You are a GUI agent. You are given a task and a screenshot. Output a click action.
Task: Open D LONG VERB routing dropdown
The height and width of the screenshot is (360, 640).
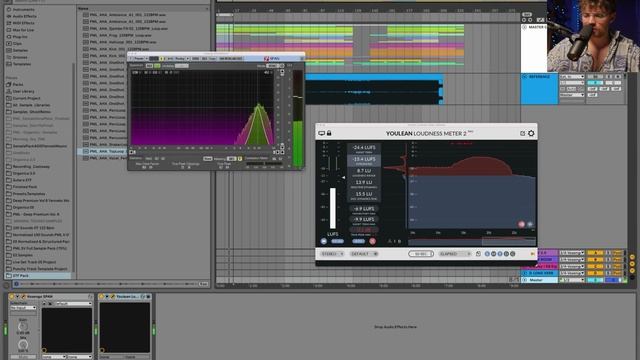click(x=571, y=273)
